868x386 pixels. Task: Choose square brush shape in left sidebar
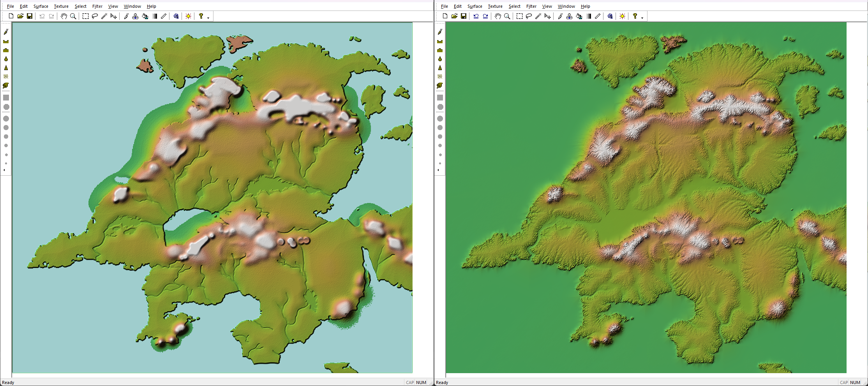click(x=6, y=98)
